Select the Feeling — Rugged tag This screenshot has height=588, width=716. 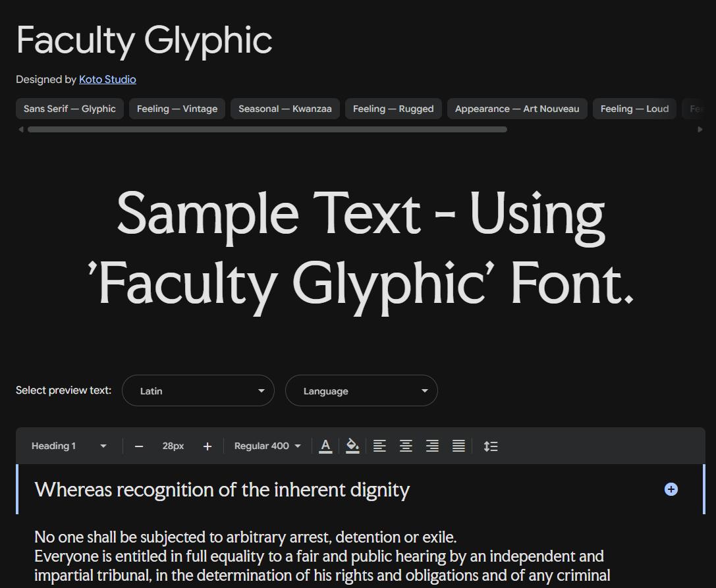(393, 109)
